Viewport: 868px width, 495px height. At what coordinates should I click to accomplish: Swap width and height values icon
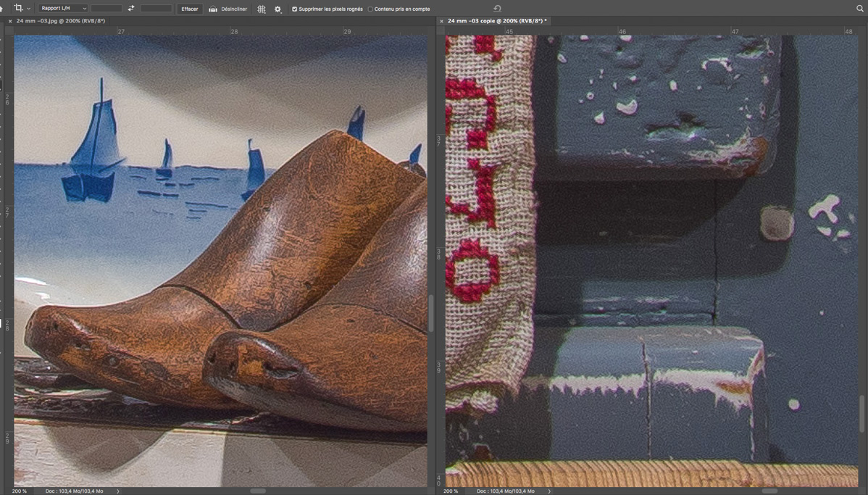131,9
